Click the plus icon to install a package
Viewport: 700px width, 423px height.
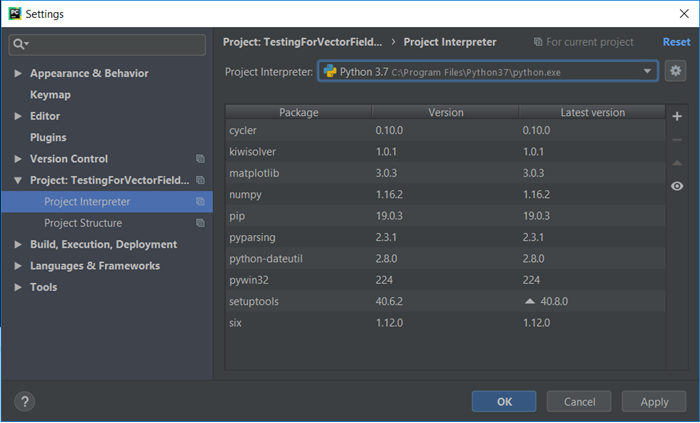[677, 116]
